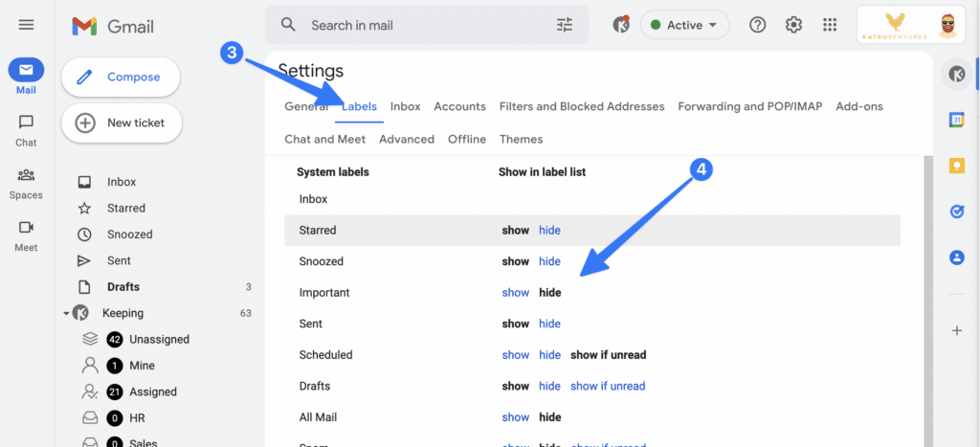Click the New ticket button
This screenshot has height=447, width=980.
click(122, 123)
